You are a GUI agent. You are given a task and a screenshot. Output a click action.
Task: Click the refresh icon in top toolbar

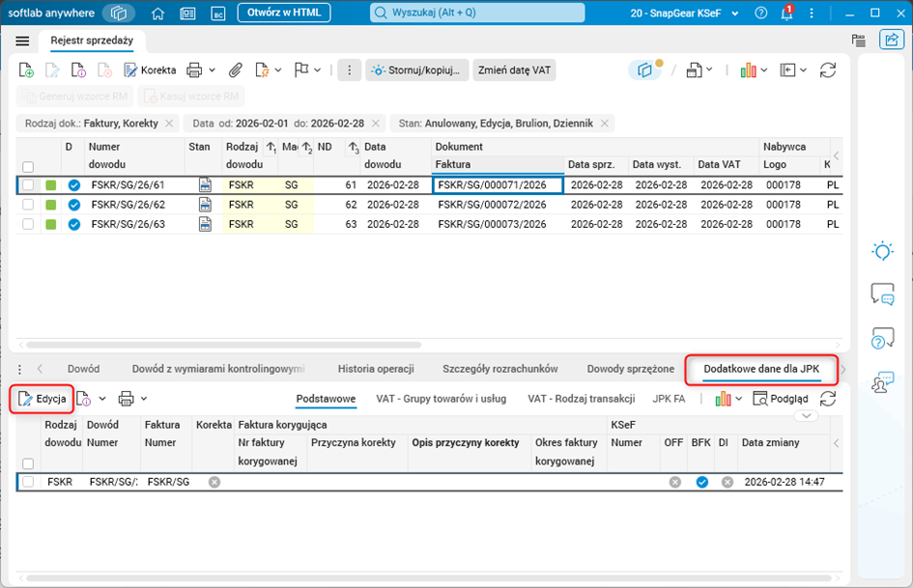pos(827,70)
